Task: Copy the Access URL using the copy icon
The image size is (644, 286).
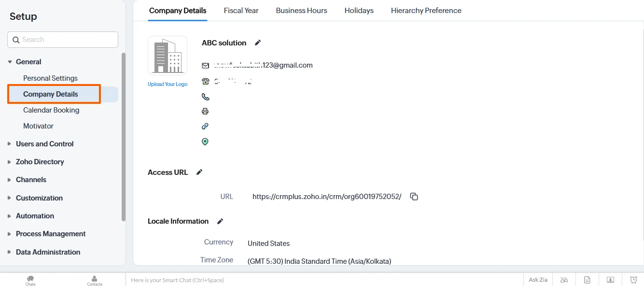Action: click(x=414, y=196)
